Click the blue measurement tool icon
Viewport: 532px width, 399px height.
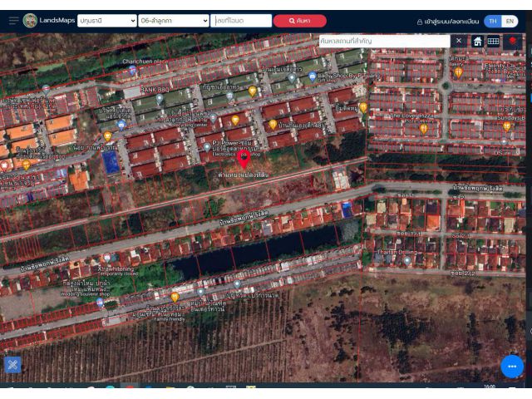(x=12, y=365)
